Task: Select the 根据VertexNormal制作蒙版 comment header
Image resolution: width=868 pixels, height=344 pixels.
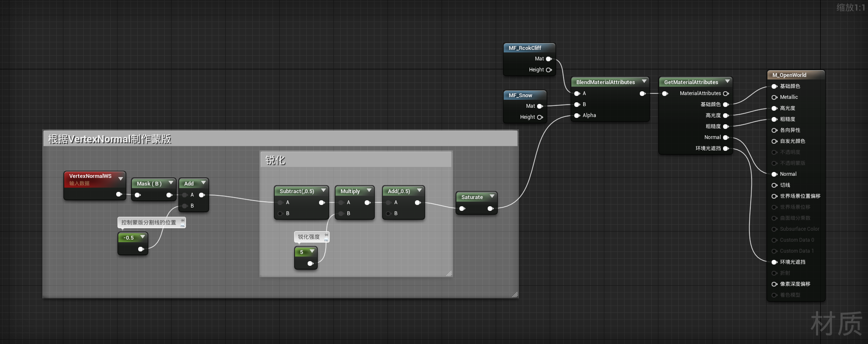Action: (281, 139)
